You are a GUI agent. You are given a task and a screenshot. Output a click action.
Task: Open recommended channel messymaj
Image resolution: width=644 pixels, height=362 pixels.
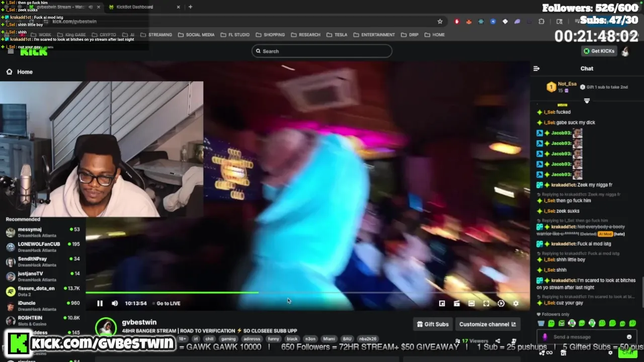[x=43, y=232]
